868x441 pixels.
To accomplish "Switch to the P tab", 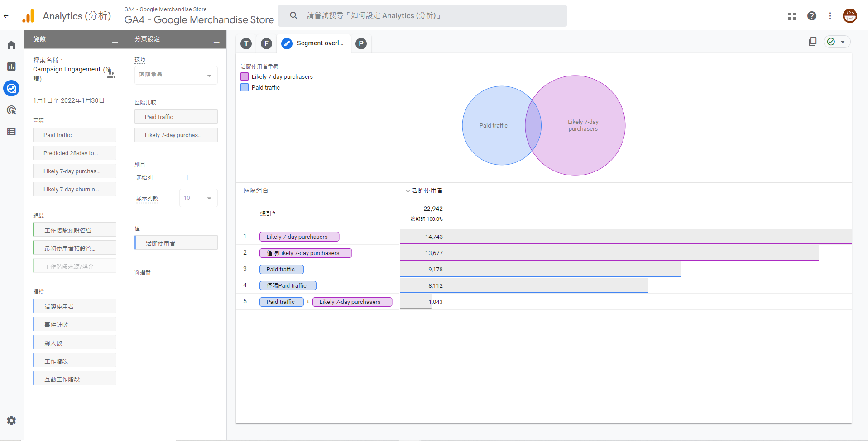I will pos(361,43).
